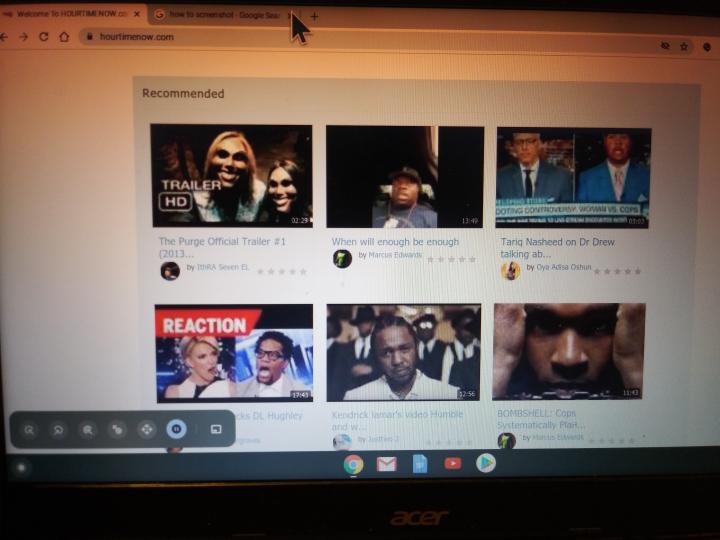Open 'Tariq Nasheed on Dr Drew' title link

pos(557,248)
